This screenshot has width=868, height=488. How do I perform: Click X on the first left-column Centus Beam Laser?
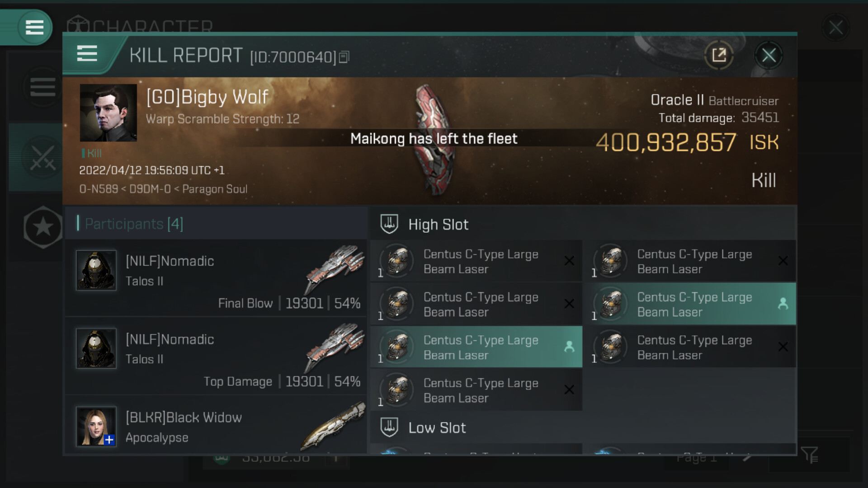click(x=569, y=261)
